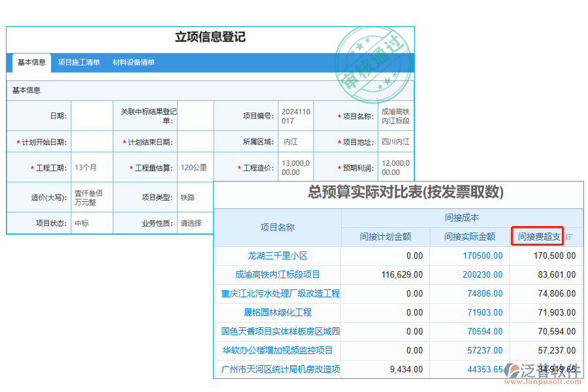Select the 项目状态 value 中标
Viewport: 588px width, 392px height.
(91, 223)
